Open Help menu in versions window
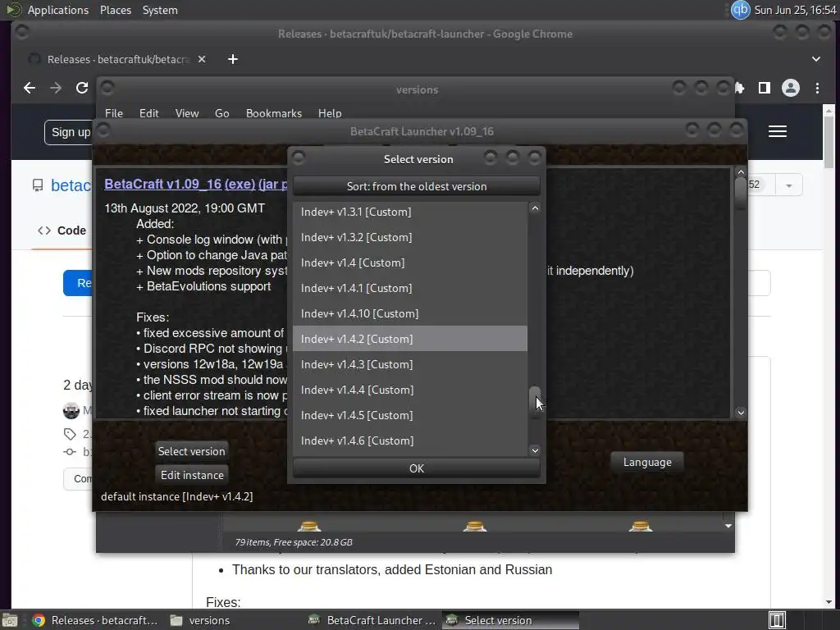840x630 pixels. [x=330, y=113]
